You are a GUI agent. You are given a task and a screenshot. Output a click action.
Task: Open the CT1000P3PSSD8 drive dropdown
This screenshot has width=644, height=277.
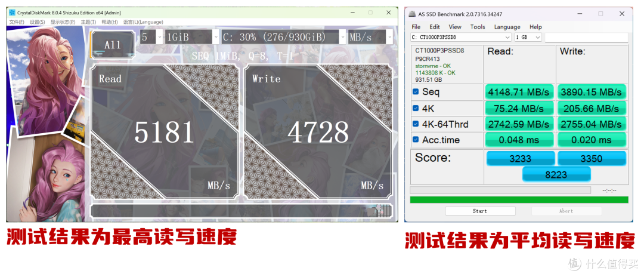coord(461,37)
